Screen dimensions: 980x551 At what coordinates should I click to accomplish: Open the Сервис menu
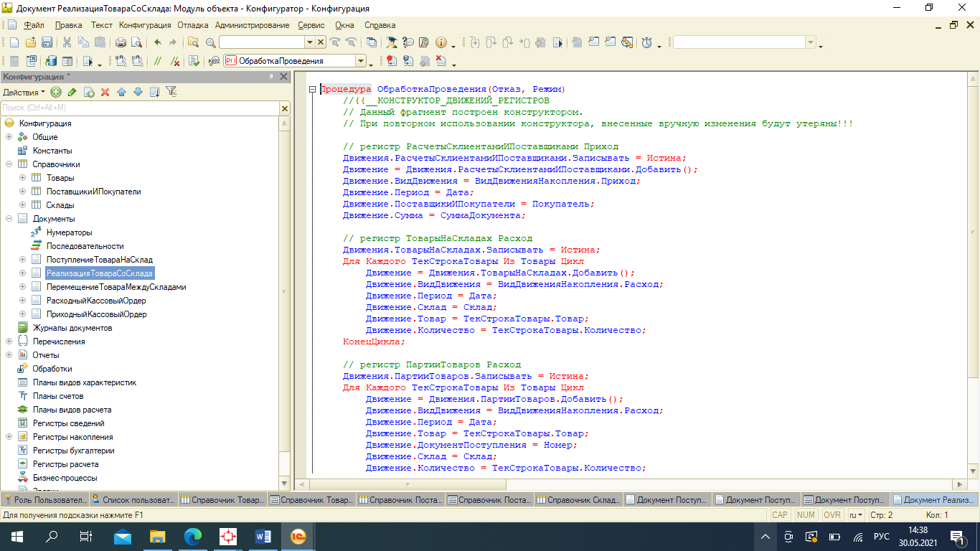coord(311,25)
